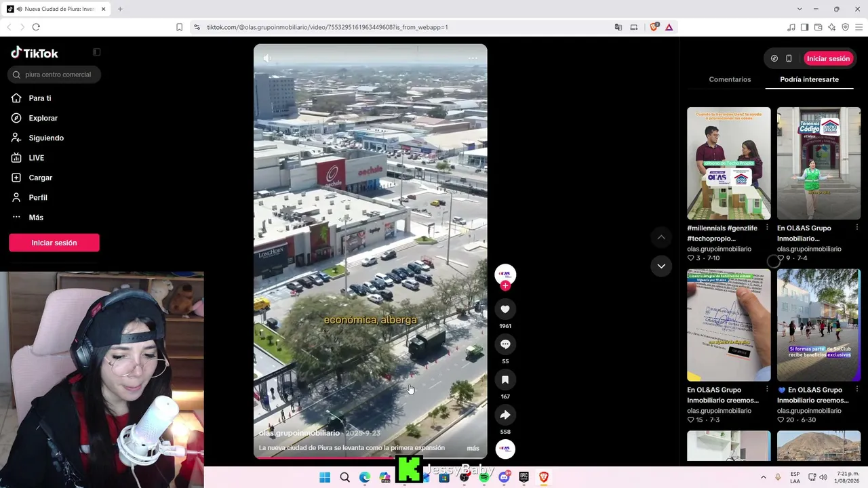Viewport: 868px width, 488px height.
Task: Like the video with the heart icon
Action: point(505,309)
